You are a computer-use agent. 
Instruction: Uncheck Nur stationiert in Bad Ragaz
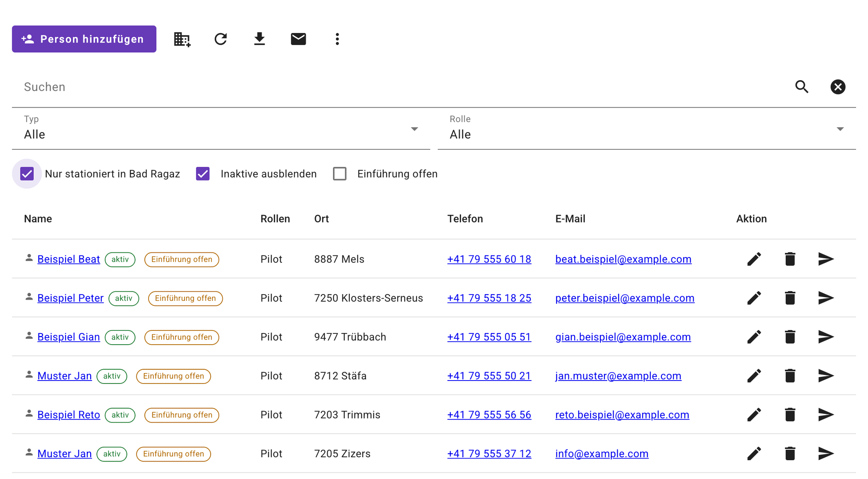pos(27,174)
